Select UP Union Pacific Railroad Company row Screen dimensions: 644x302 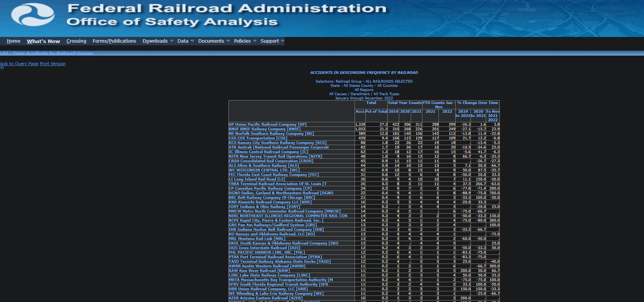click(268, 125)
